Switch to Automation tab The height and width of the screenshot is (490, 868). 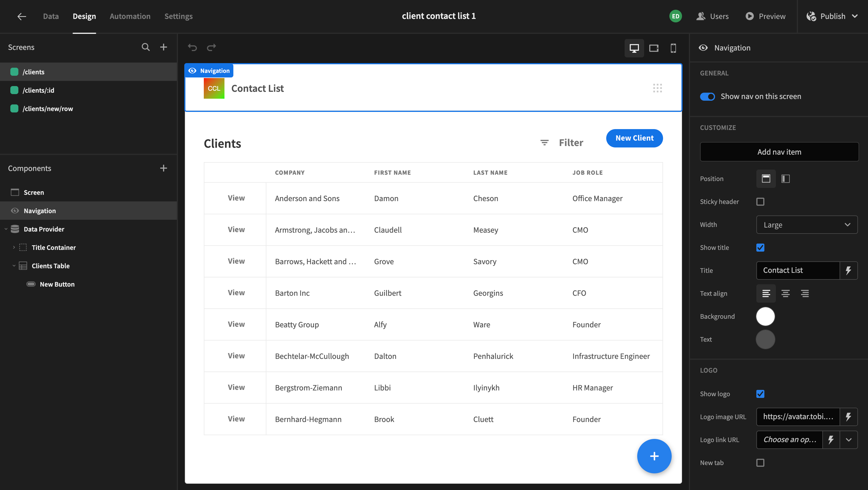pos(130,16)
